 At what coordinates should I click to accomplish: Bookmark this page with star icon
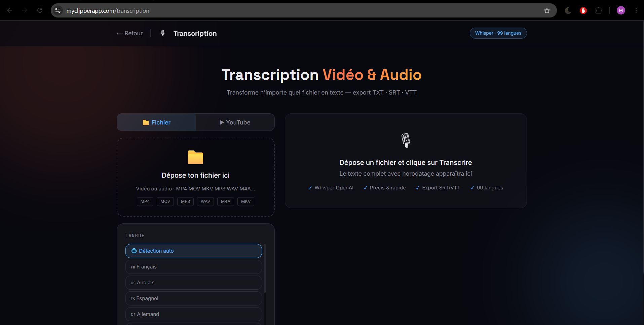click(547, 10)
